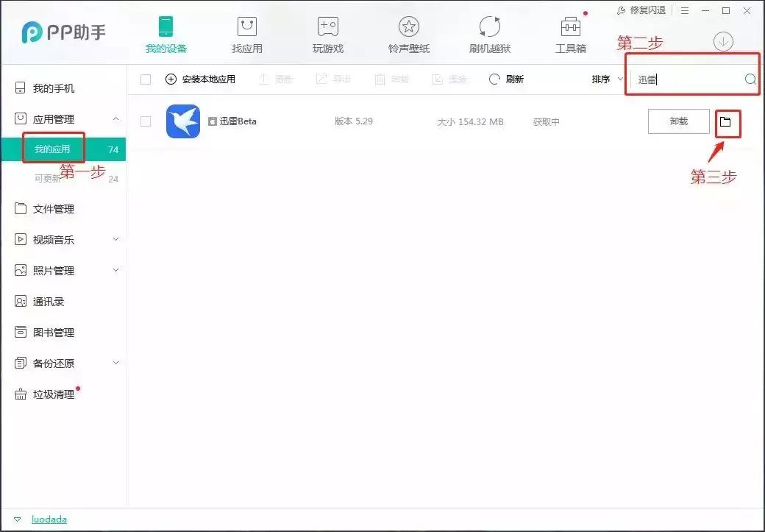Open the 工具箱 toolbox
The height and width of the screenshot is (532, 765).
point(569,28)
